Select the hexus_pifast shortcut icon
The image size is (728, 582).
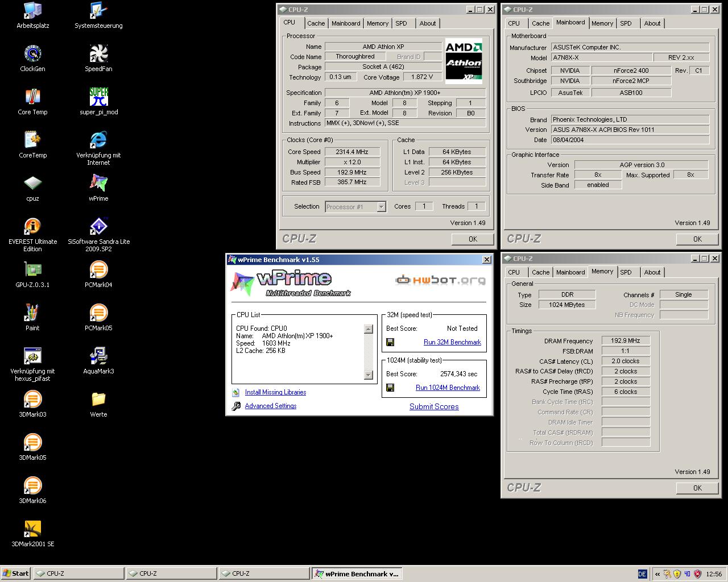point(32,356)
